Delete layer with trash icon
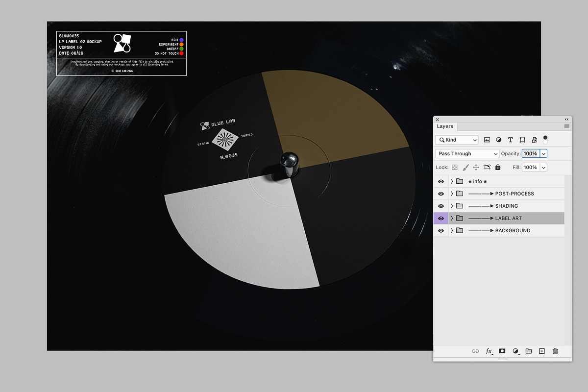588x392 pixels. (x=555, y=351)
